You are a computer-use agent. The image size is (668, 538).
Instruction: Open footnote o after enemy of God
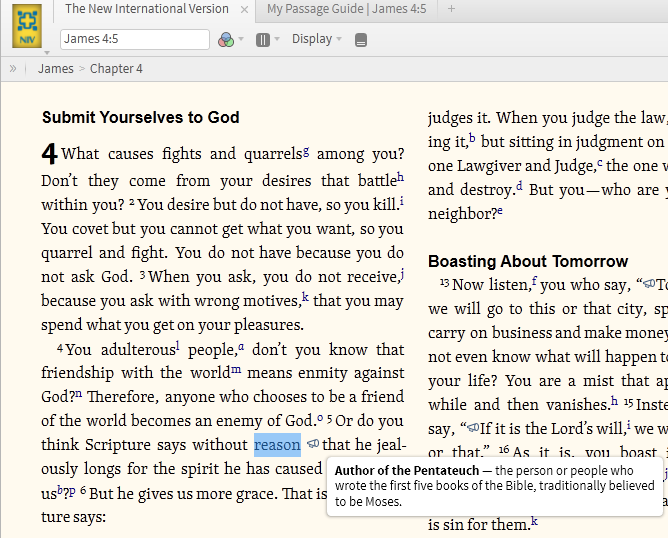(x=320, y=418)
